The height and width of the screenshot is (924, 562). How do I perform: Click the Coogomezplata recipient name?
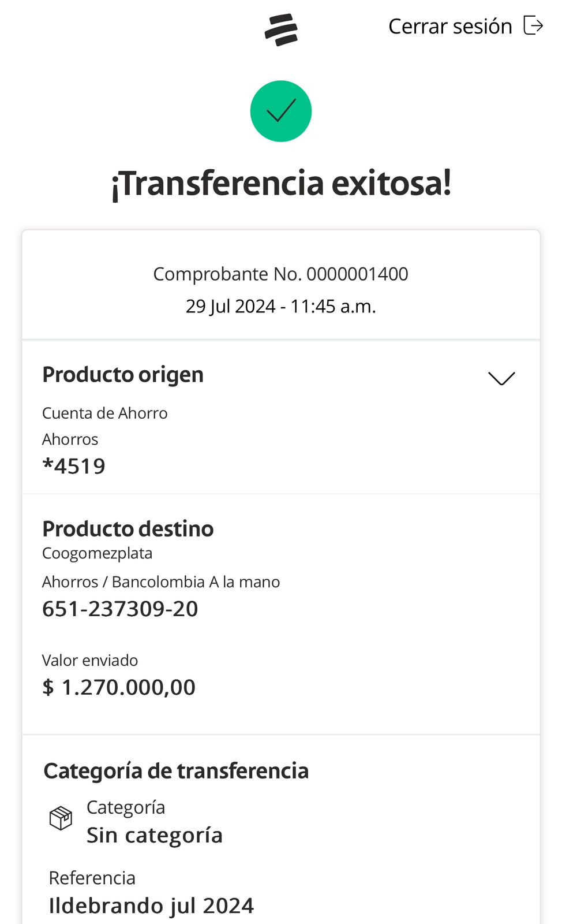pos(98,553)
